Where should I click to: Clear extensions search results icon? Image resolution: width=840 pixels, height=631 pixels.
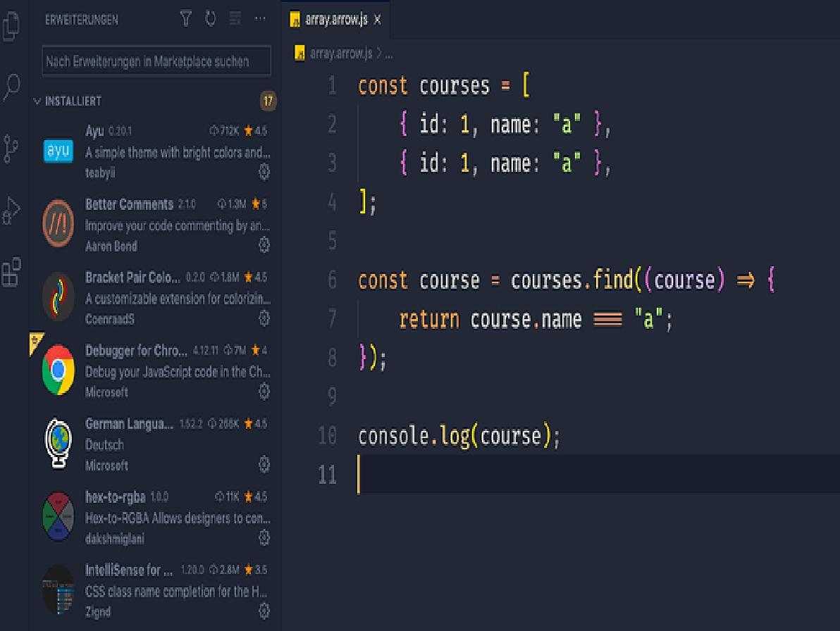pyautogui.click(x=235, y=19)
